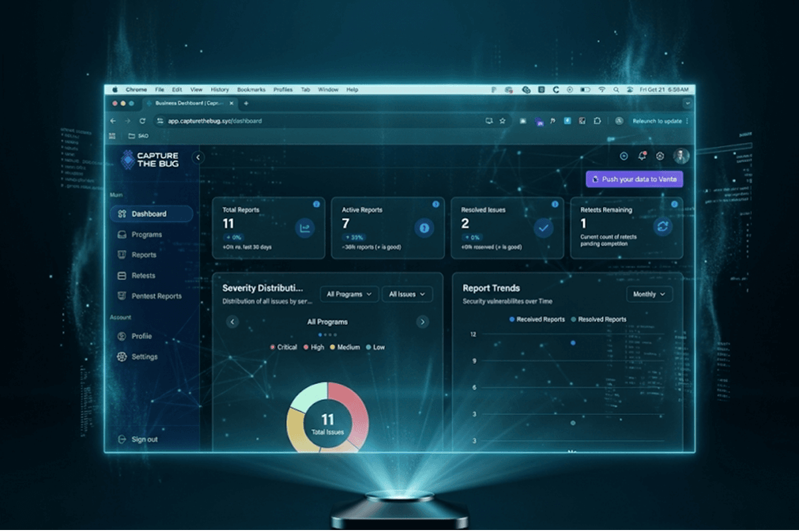Expand the Chrome tab search chevron
The height and width of the screenshot is (532, 799).
click(x=688, y=103)
